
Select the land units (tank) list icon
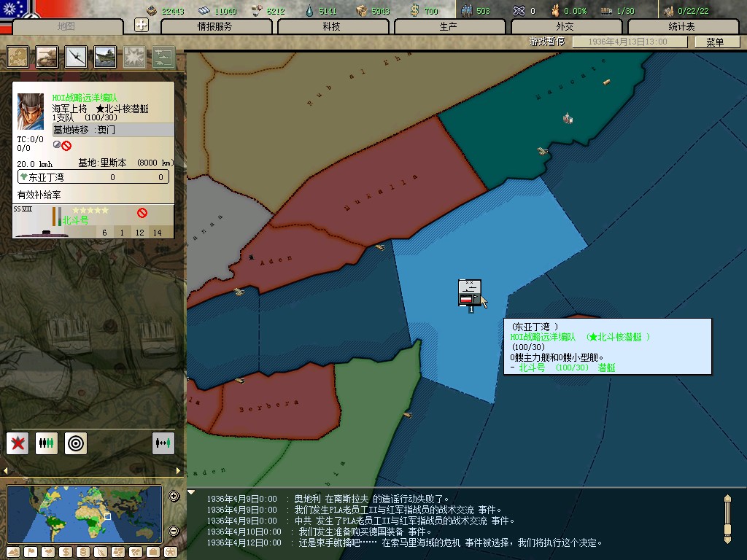click(47, 56)
